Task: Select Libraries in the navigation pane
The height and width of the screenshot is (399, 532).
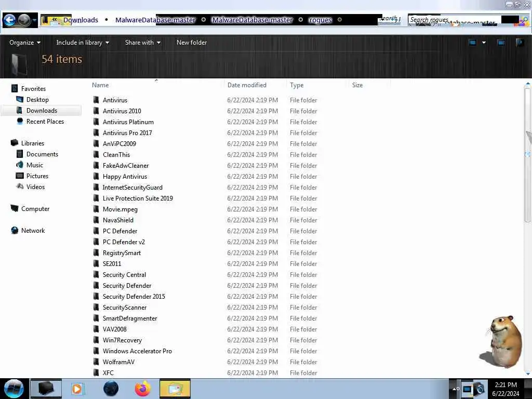Action: click(33, 143)
